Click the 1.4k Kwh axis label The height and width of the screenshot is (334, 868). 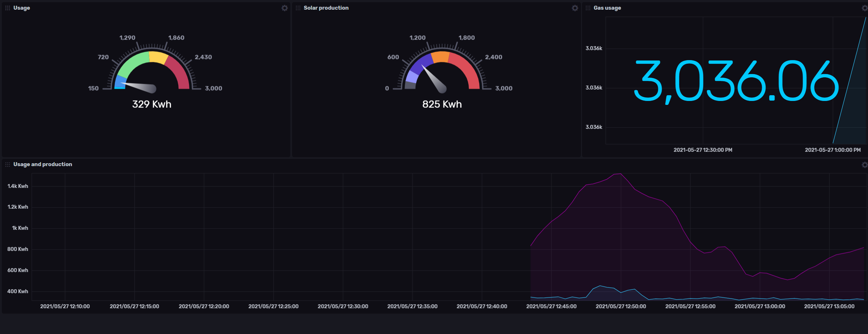(18, 186)
